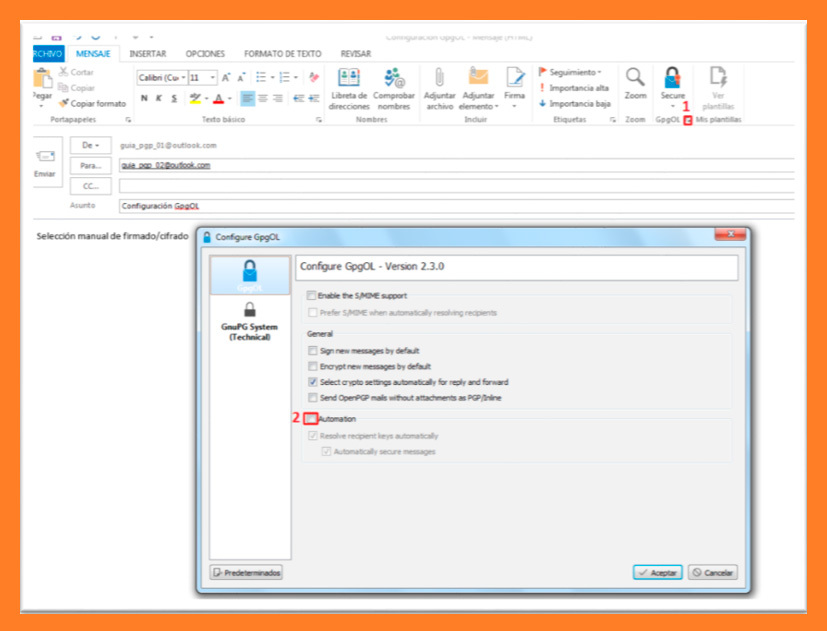Click the Secure GpgOL padlock icon
Screen dimensions: 827x631
(672, 80)
